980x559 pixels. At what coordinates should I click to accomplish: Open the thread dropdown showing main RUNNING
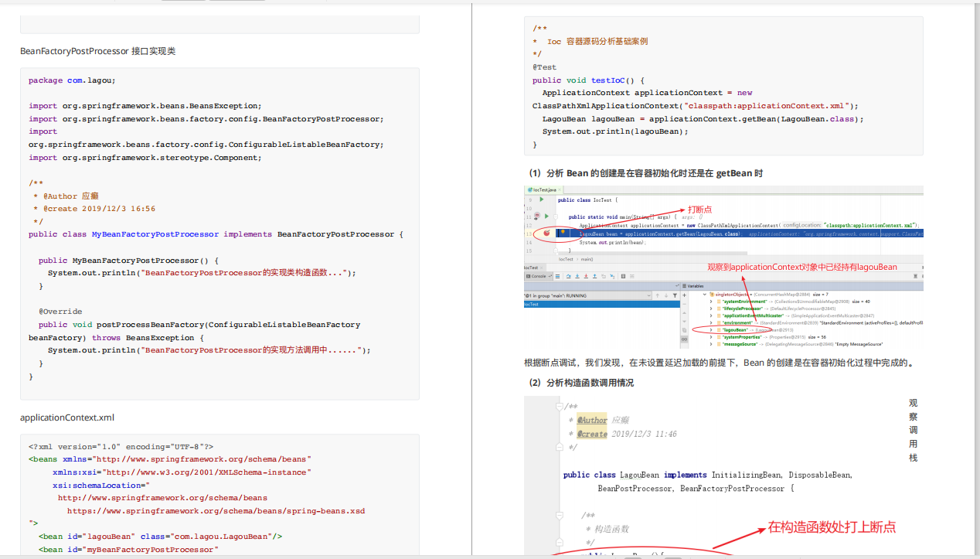point(587,295)
